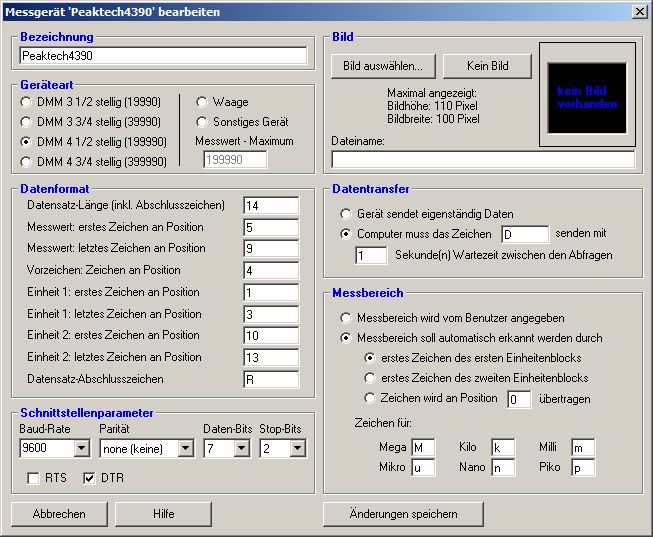Edit 'Einheit 1: letztes Zeichen' field
The image size is (653, 537).
click(x=271, y=314)
